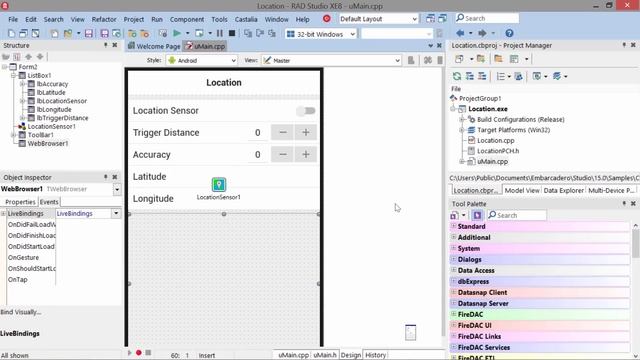Decrease Accuracy with minus button
Viewport: 640px width, 360px height.
point(282,154)
